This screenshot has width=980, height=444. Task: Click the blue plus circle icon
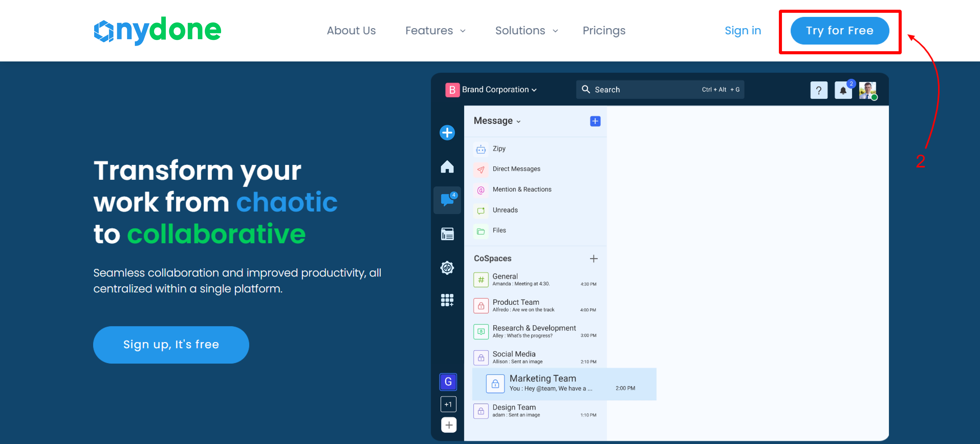(x=447, y=133)
